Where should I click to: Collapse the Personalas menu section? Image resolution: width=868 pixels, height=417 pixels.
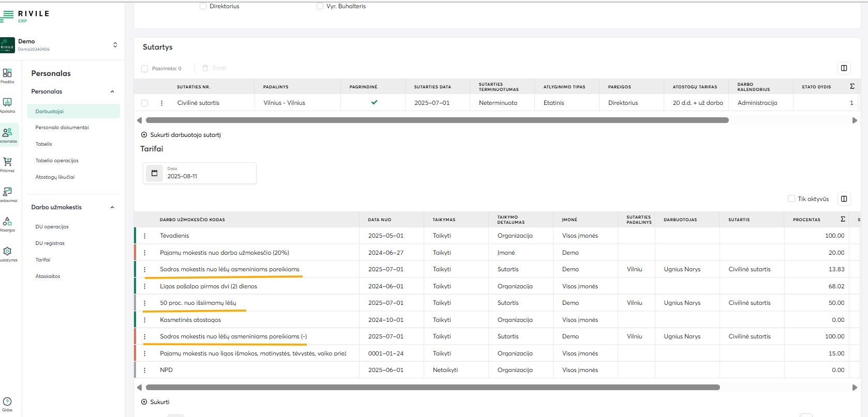[x=112, y=91]
